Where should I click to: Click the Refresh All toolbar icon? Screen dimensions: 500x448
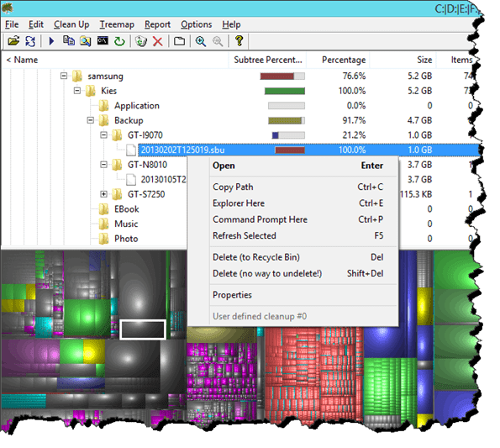[x=30, y=41]
